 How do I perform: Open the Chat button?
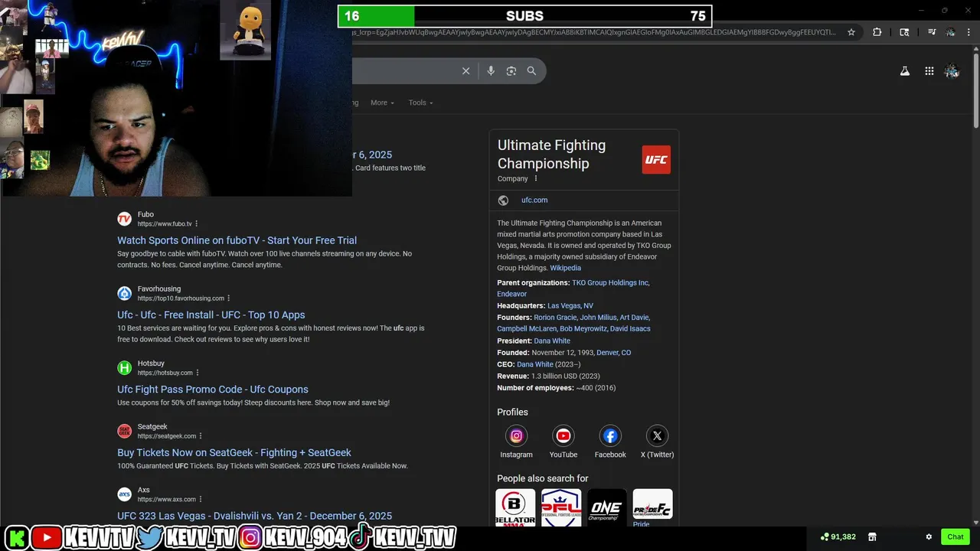[x=955, y=536]
